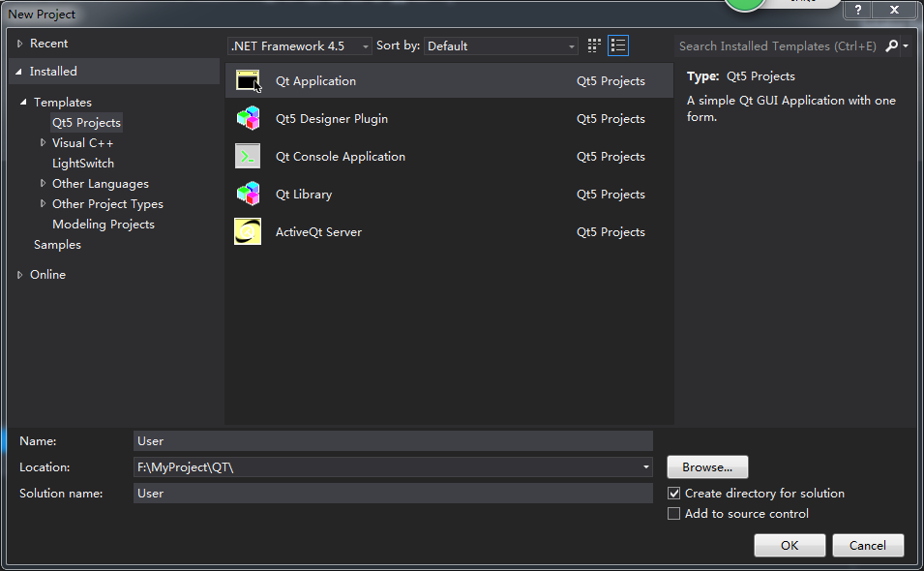
Task: Select LightSwitch in the templates tree
Action: point(83,164)
